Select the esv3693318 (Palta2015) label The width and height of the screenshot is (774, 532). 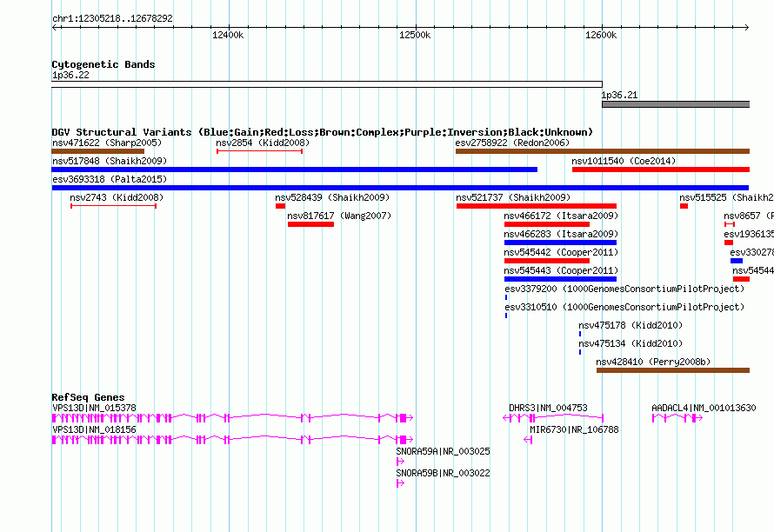[x=109, y=179]
